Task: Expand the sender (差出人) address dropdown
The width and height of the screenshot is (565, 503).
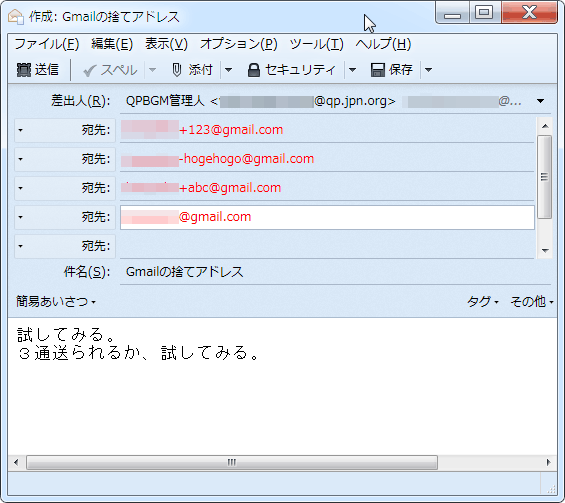Action: pos(540,101)
